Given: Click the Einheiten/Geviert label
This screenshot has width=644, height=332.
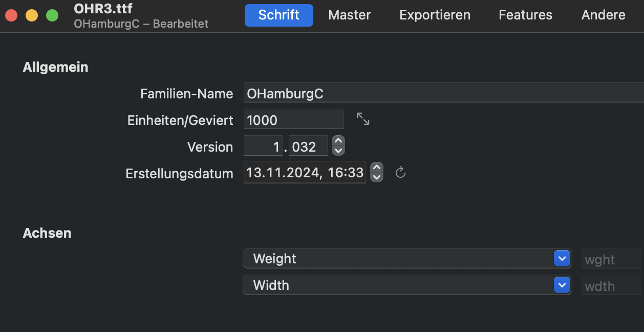Looking at the screenshot, I should point(180,120).
